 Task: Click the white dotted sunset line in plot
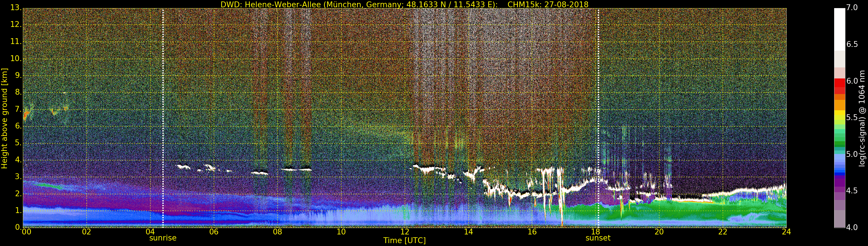[x=598, y=118]
